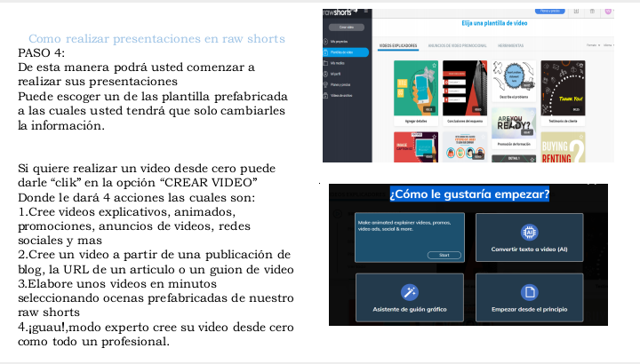
Task: Favorite the Testimonio de cliente template star
Action: point(581,65)
